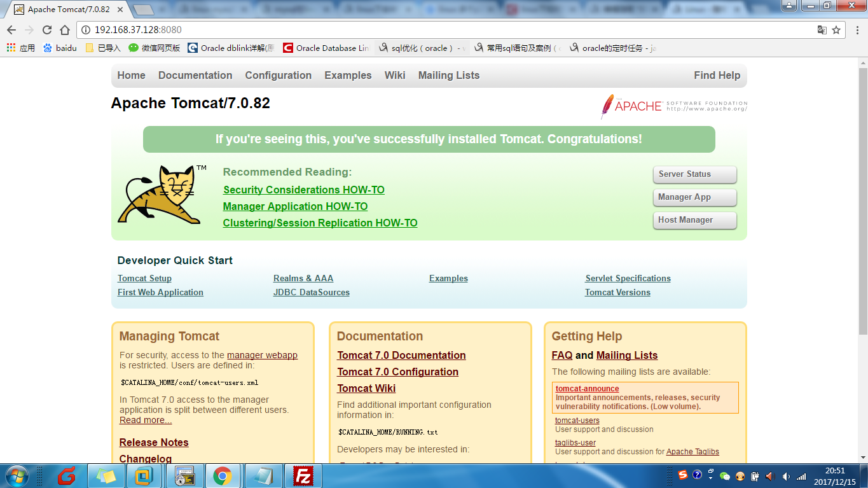
Task: Open the tomcat-announce mailing list link
Action: pyautogui.click(x=587, y=389)
